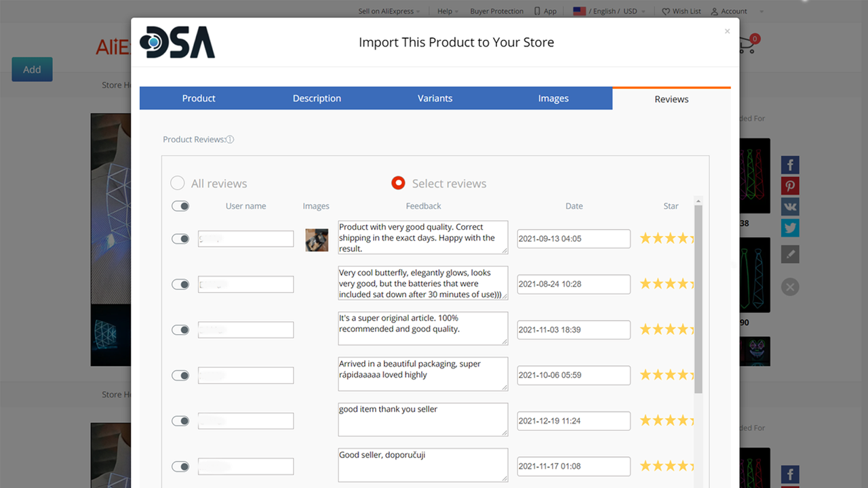Click the Product Reviews info icon
This screenshot has height=488, width=868.
[230, 139]
